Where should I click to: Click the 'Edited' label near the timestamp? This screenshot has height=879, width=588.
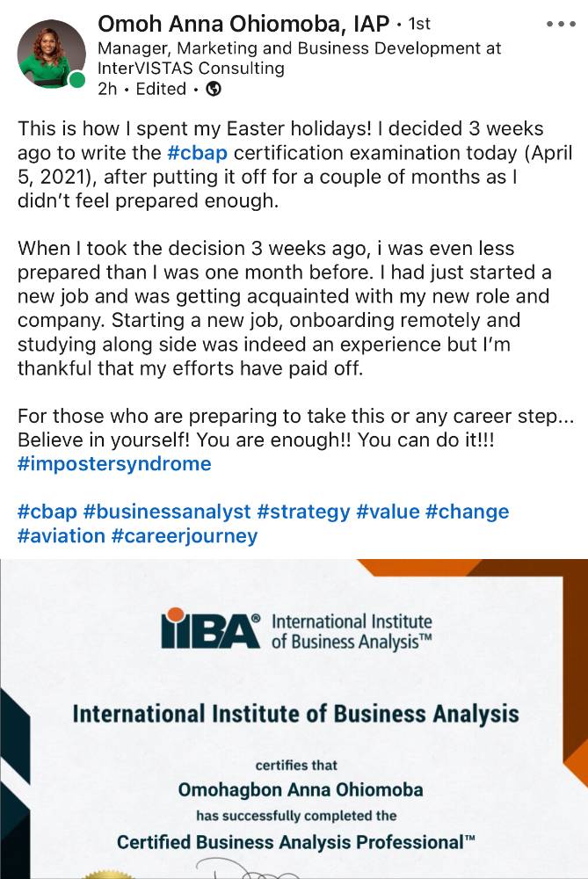click(161, 89)
